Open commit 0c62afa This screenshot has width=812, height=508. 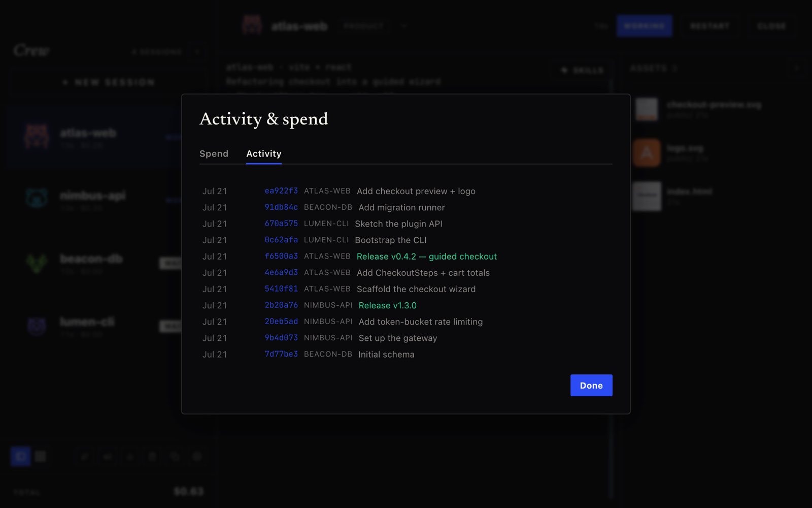coord(281,240)
